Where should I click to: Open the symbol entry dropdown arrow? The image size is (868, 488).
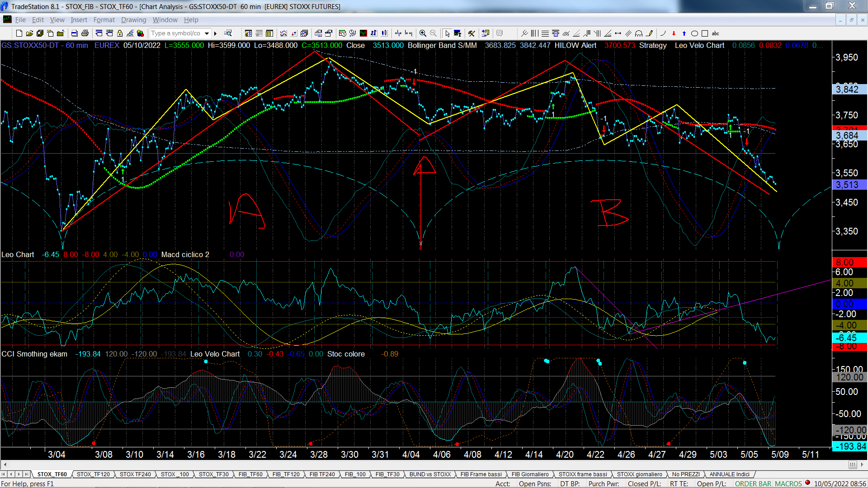[207, 33]
